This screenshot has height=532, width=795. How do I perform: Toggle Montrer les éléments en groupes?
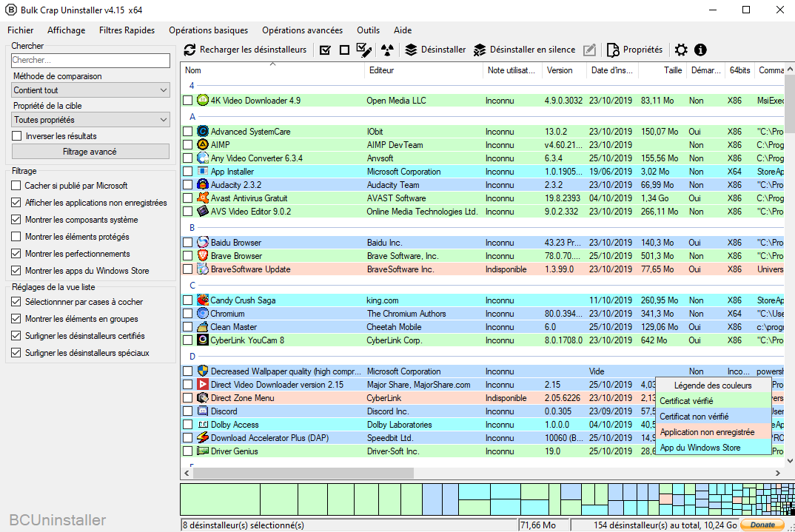tap(16, 319)
